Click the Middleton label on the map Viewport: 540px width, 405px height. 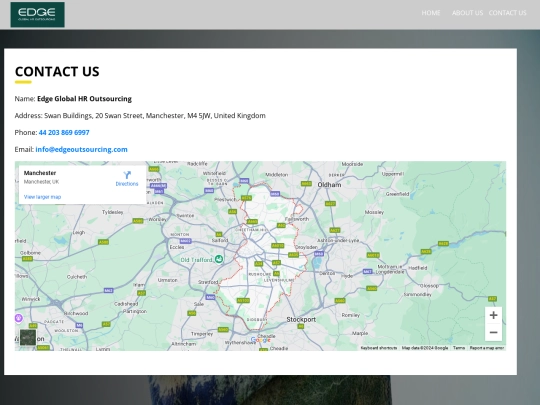(x=277, y=175)
